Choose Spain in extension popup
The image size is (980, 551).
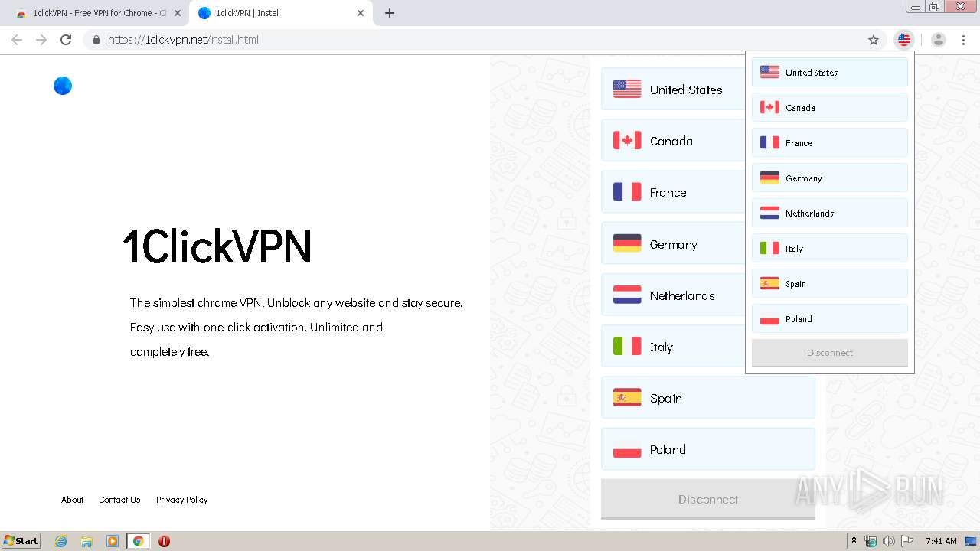tap(830, 283)
